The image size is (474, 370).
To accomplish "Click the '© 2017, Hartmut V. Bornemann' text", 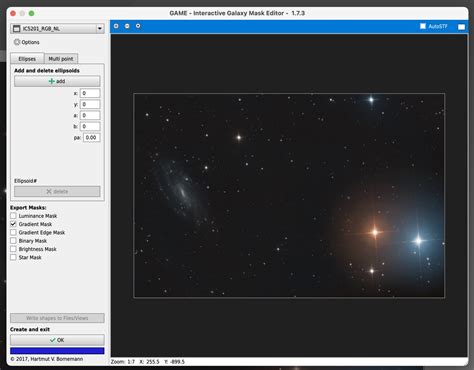I will 47,359.
